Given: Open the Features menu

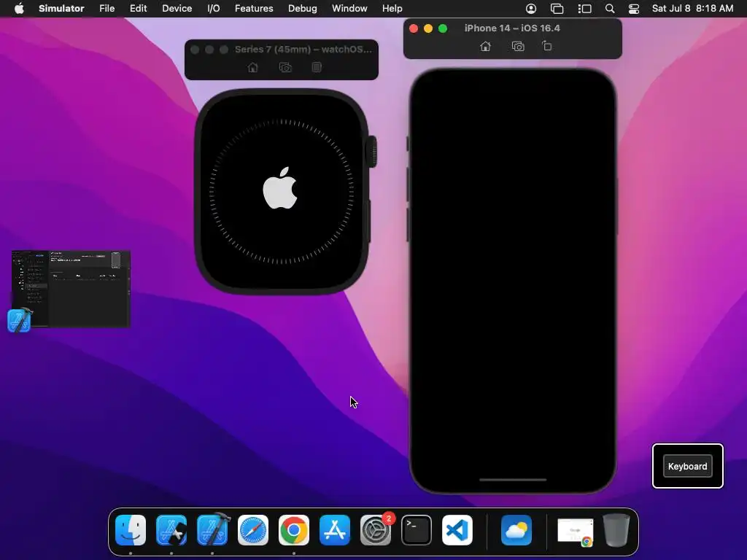Looking at the screenshot, I should 254,8.
